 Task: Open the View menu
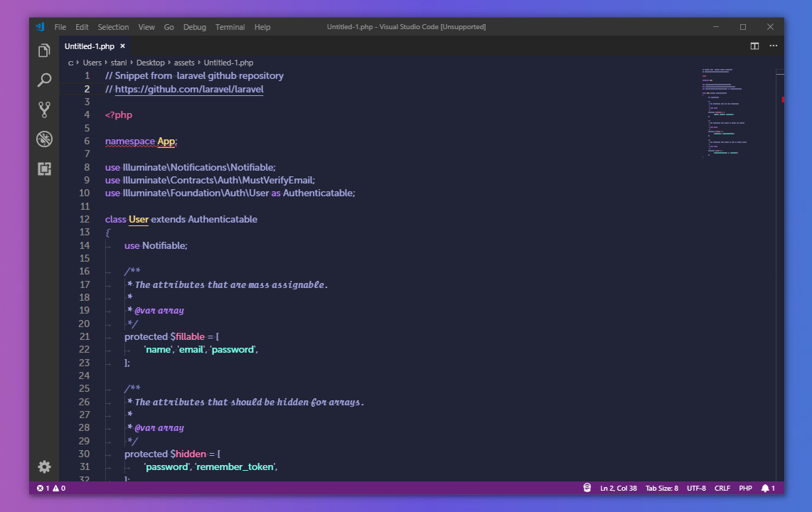[146, 27]
